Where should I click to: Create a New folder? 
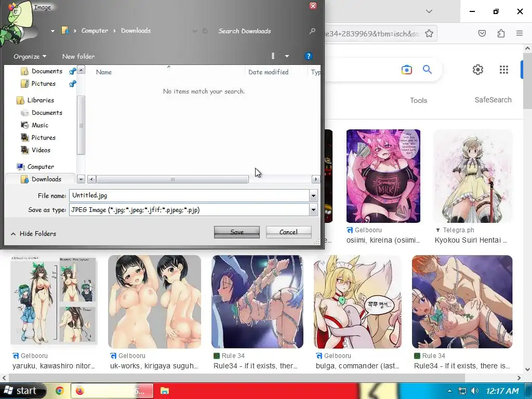(x=78, y=56)
